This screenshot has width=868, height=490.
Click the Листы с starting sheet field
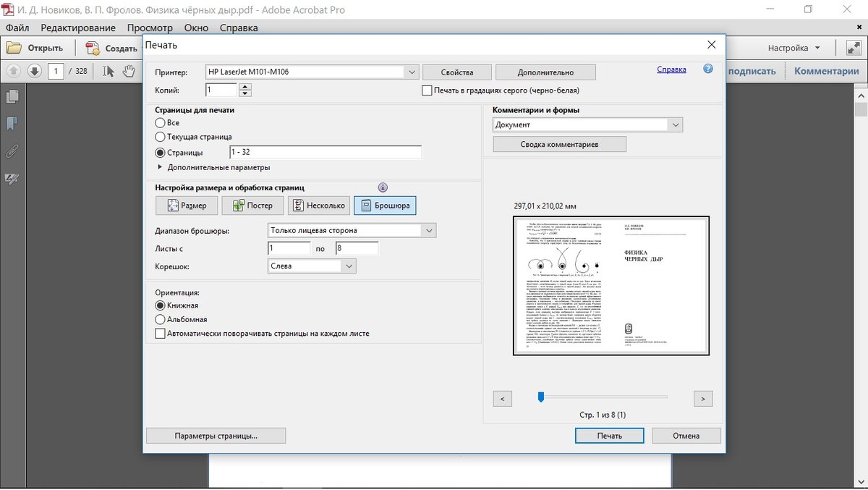(289, 248)
